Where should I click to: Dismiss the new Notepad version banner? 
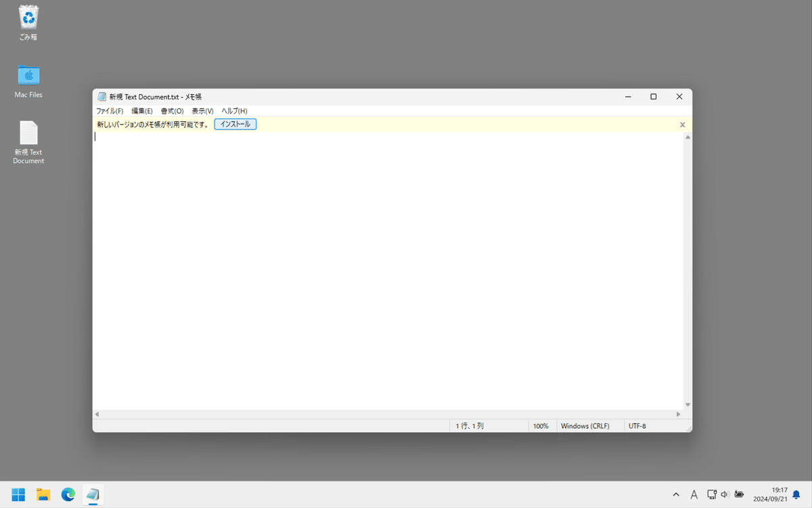(x=682, y=124)
